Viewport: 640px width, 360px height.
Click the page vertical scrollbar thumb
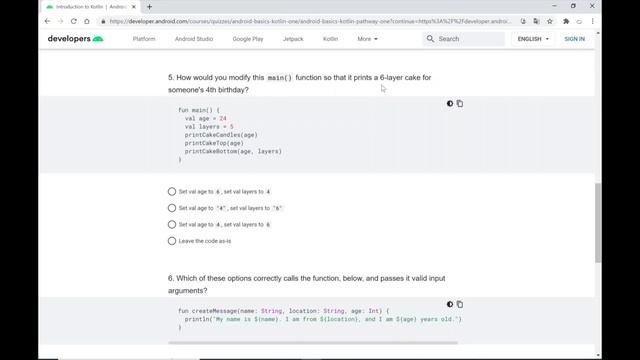click(598, 223)
